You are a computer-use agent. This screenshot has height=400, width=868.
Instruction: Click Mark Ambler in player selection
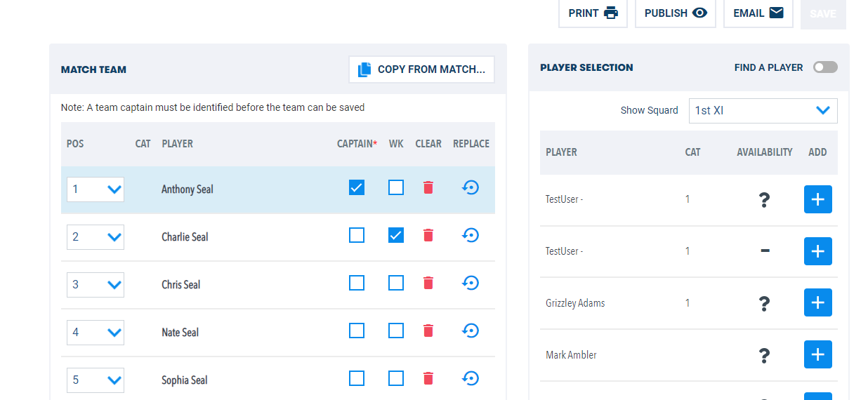(x=571, y=355)
